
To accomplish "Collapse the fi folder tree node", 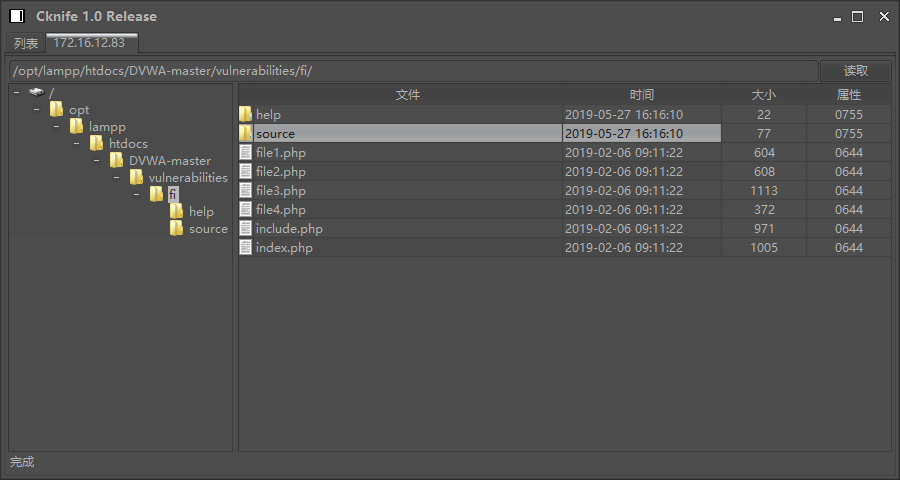I will coord(136,195).
